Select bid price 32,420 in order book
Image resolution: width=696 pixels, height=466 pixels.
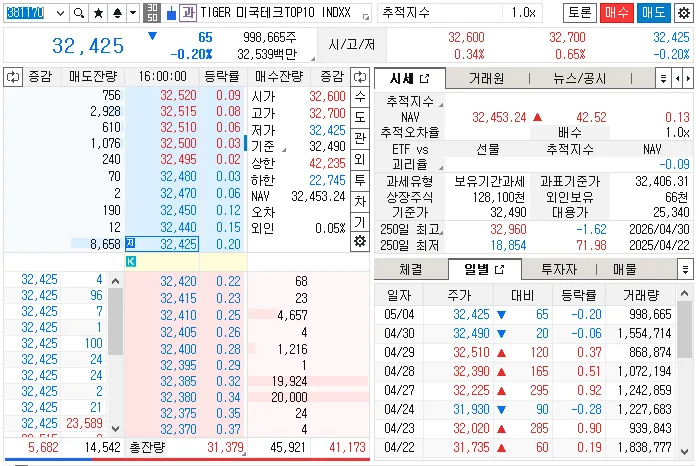coord(178,281)
